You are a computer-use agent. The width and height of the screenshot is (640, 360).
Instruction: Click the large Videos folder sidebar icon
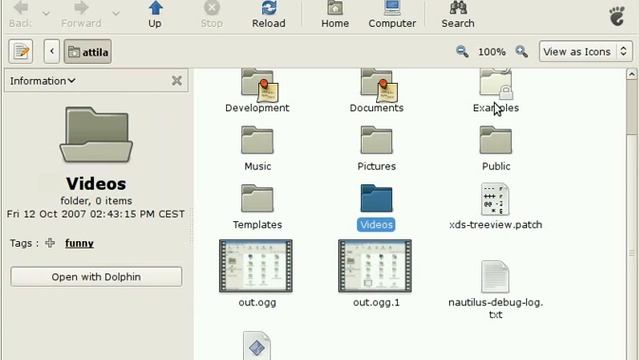tap(96, 135)
